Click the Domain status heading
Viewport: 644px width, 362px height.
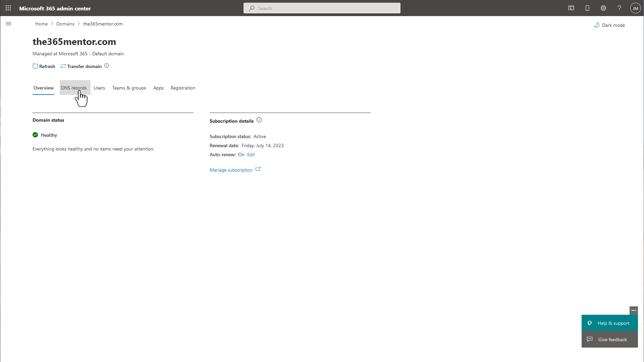(48, 120)
